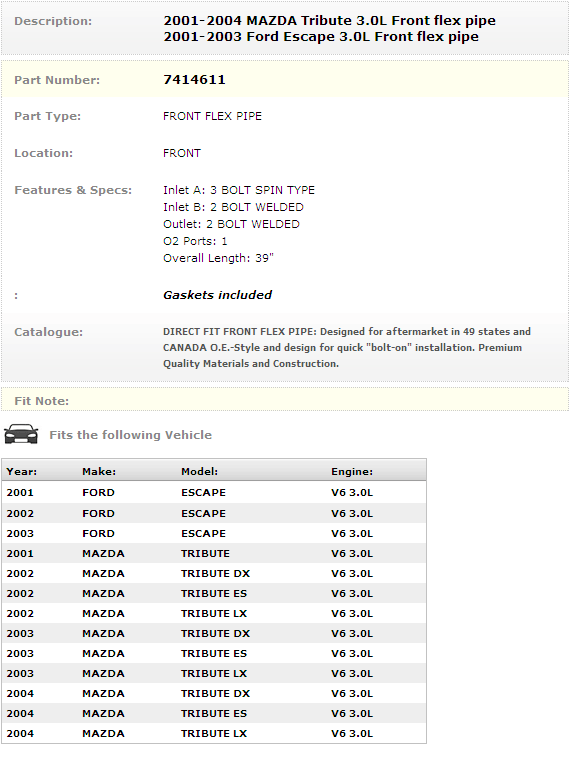Click the Make column header
Screen dimensions: 570x776
(99, 472)
